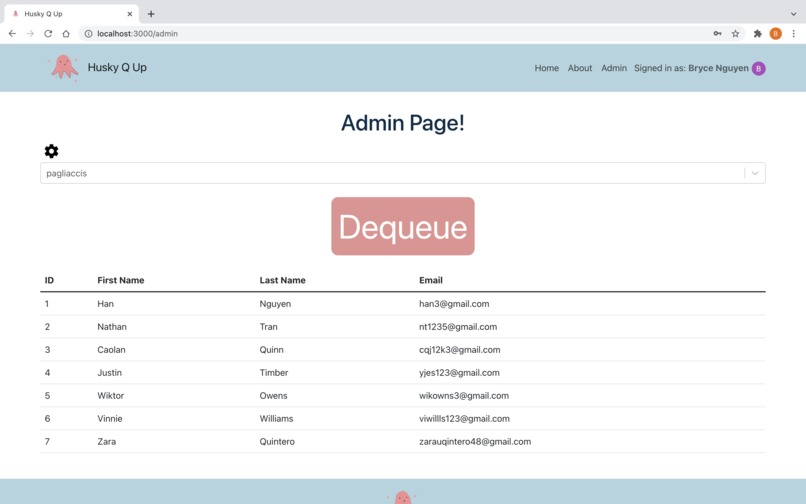This screenshot has height=504, width=806.
Task: Select last name Tran
Action: [x=268, y=327]
